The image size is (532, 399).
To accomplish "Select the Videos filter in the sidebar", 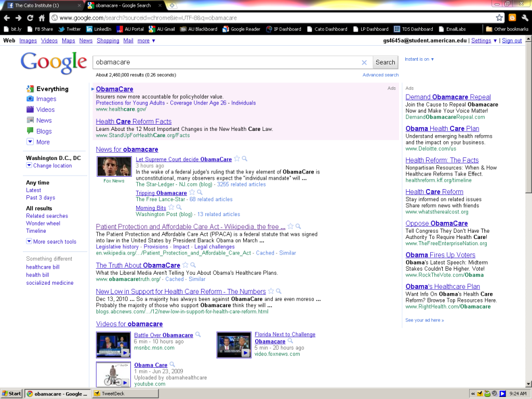I will (41, 110).
